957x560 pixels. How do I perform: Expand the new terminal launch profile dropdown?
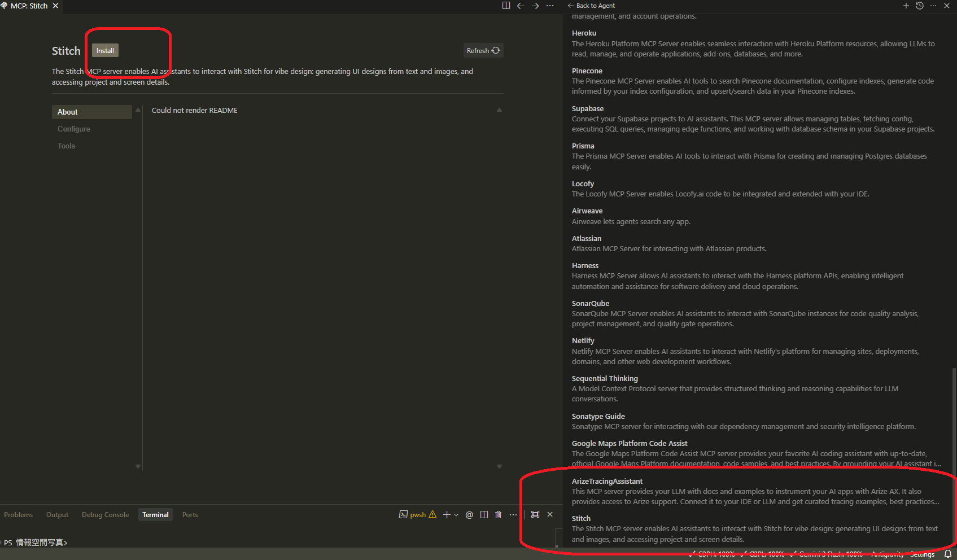point(456,515)
